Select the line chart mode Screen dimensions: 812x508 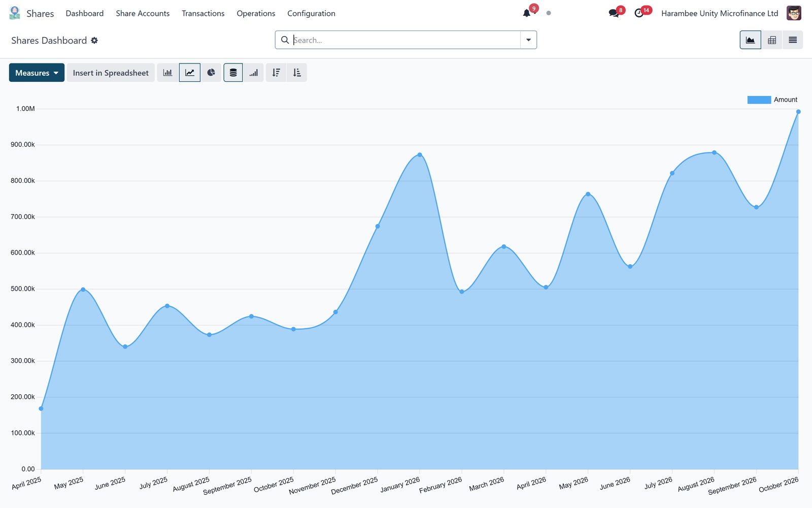(x=189, y=73)
